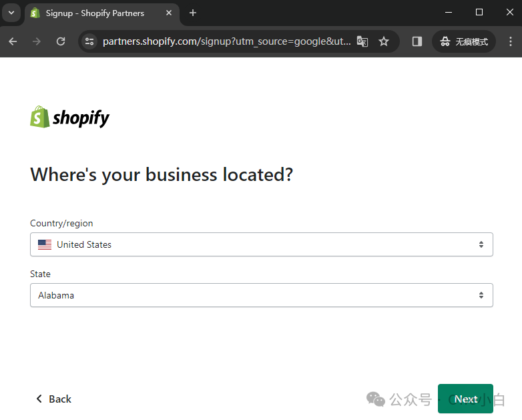Open a new tab with plus icon

click(193, 13)
